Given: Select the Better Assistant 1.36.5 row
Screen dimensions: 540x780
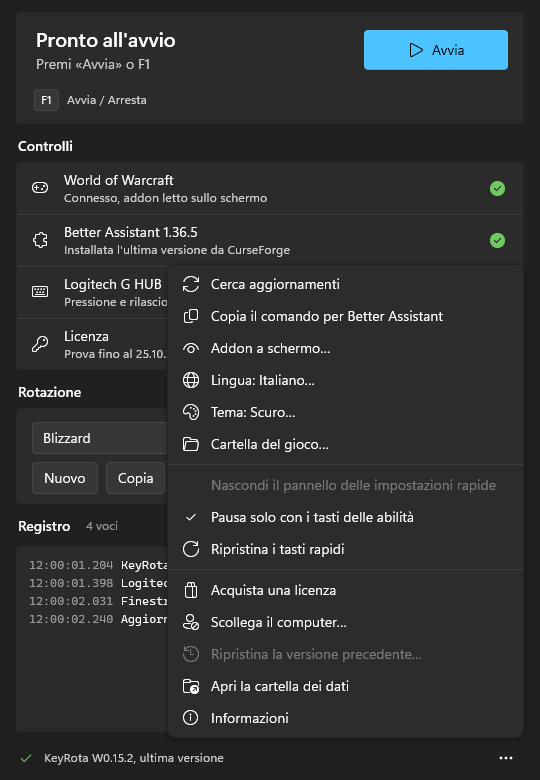Looking at the screenshot, I should tap(270, 240).
